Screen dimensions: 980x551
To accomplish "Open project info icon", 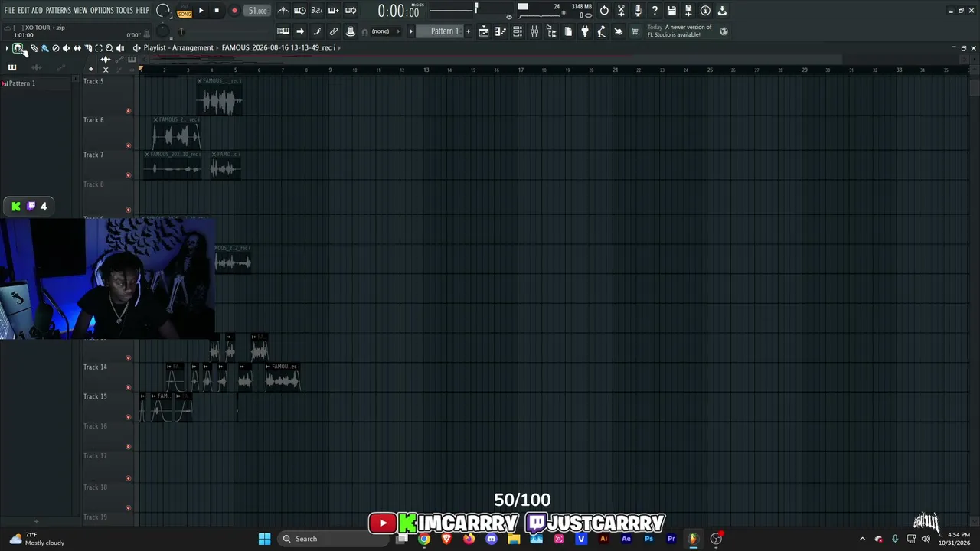I will point(705,11).
